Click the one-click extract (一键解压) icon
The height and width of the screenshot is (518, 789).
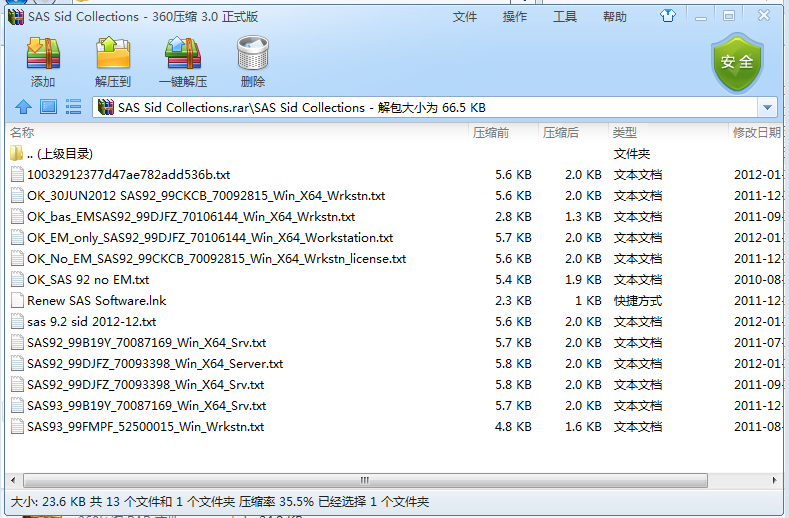pos(183,53)
